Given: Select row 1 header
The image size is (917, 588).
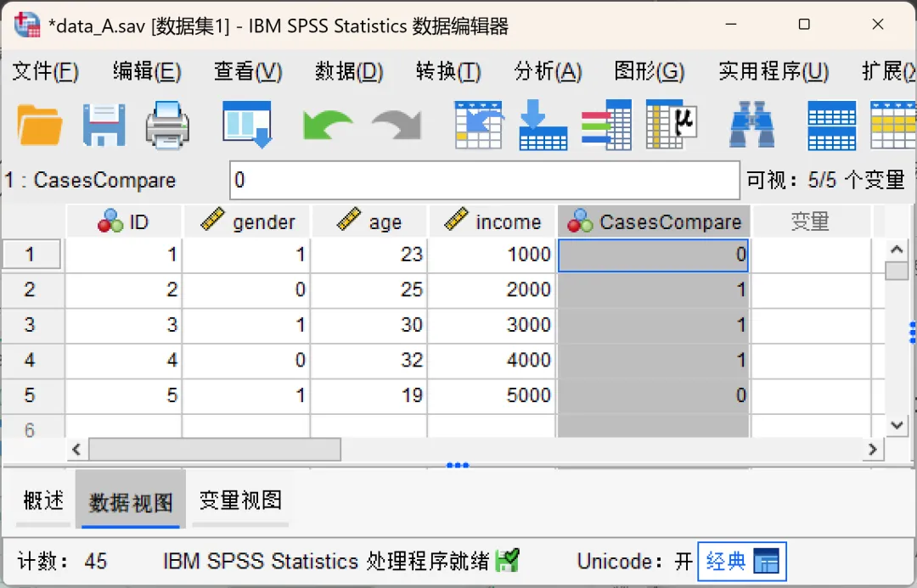Looking at the screenshot, I should [31, 255].
